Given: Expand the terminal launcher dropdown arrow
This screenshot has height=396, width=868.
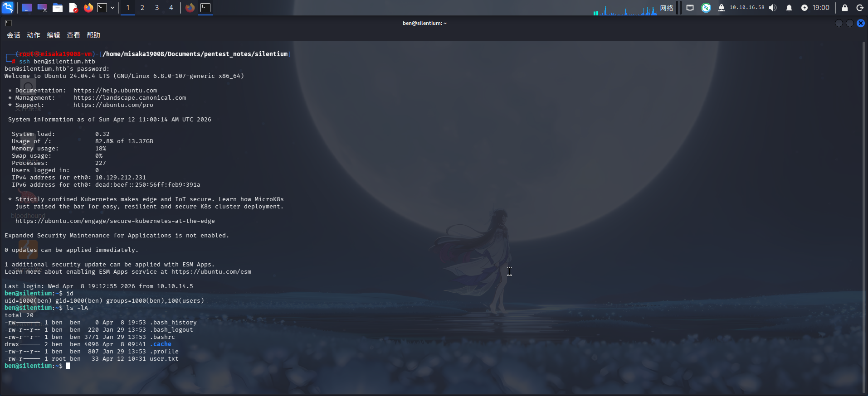Looking at the screenshot, I should click(x=112, y=8).
